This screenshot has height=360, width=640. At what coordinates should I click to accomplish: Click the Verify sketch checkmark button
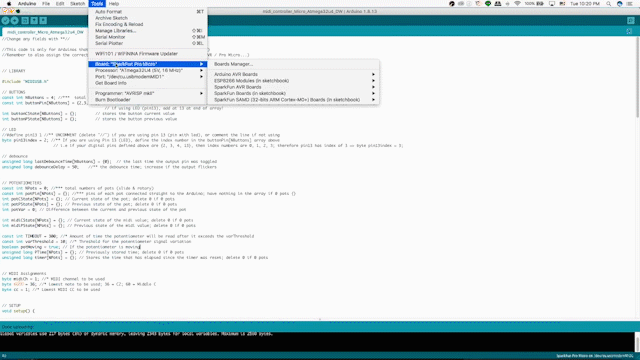coord(5,20)
